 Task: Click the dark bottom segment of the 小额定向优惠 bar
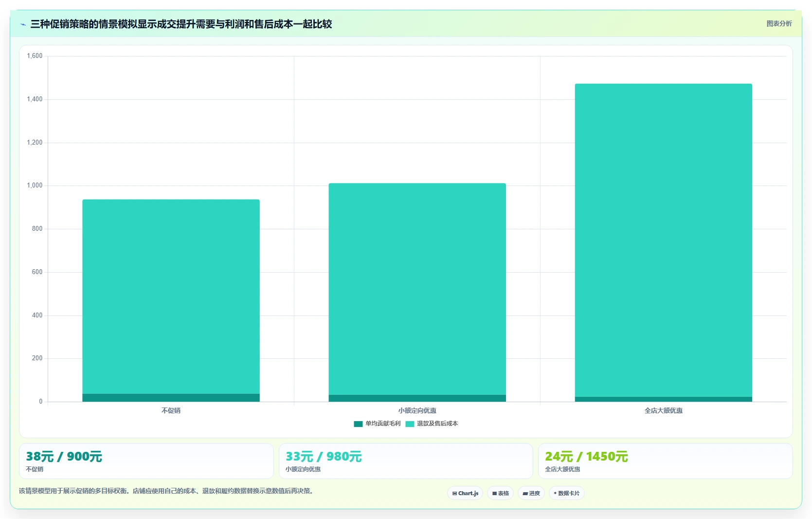point(417,398)
